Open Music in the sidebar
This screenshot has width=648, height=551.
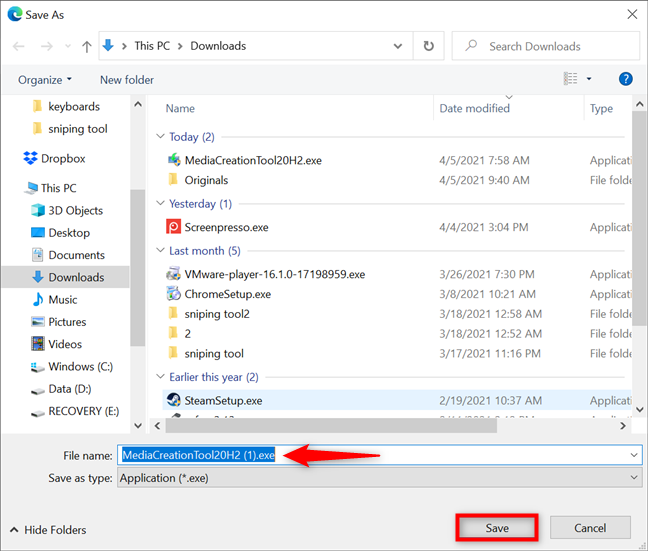(x=55, y=299)
